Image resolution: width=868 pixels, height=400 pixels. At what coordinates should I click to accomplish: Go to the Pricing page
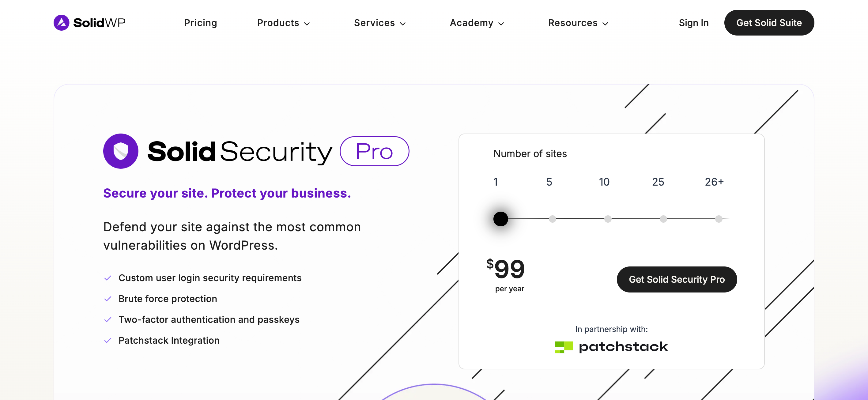(x=201, y=23)
